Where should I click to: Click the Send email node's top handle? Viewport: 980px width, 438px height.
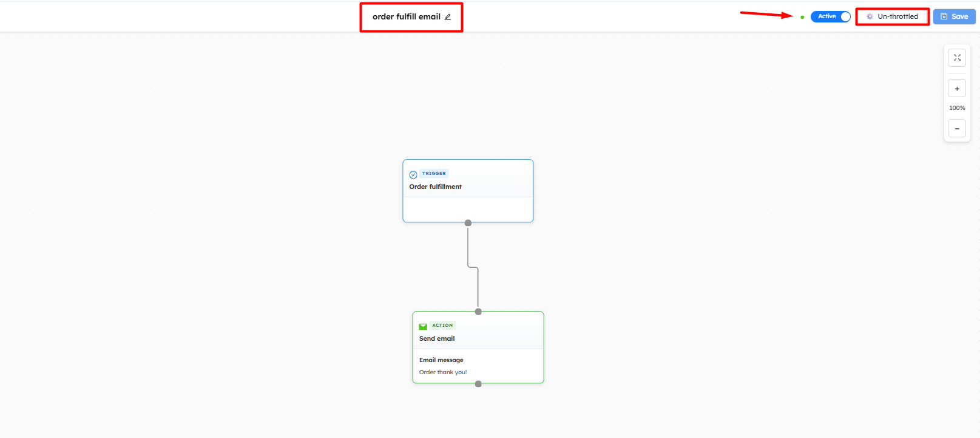[x=478, y=312]
